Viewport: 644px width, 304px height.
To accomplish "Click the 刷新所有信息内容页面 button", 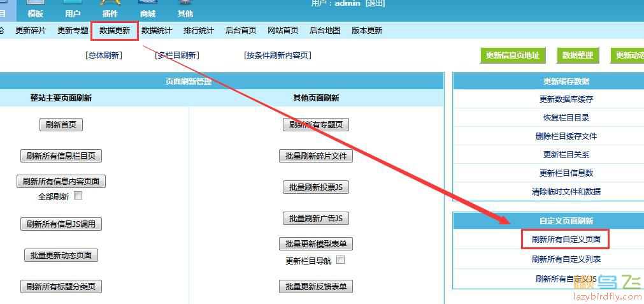I will tap(61, 181).
